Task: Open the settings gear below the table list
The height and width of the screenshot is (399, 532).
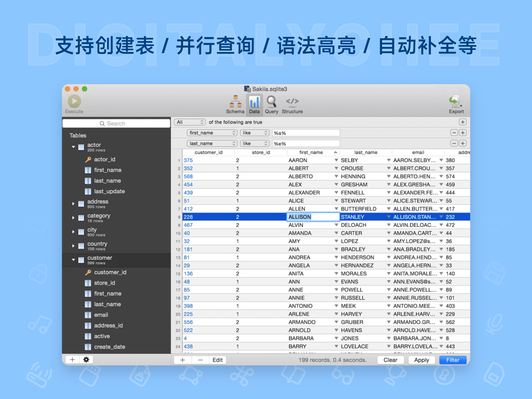Action: [86, 359]
